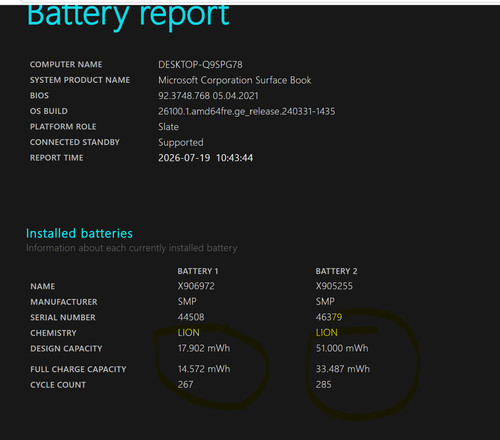Click the 'Supported' connected standby value

(181, 143)
